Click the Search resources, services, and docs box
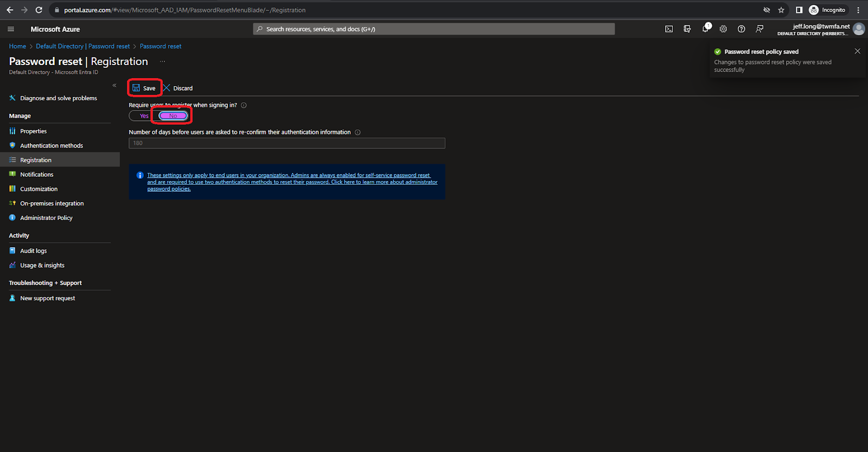 [434, 29]
